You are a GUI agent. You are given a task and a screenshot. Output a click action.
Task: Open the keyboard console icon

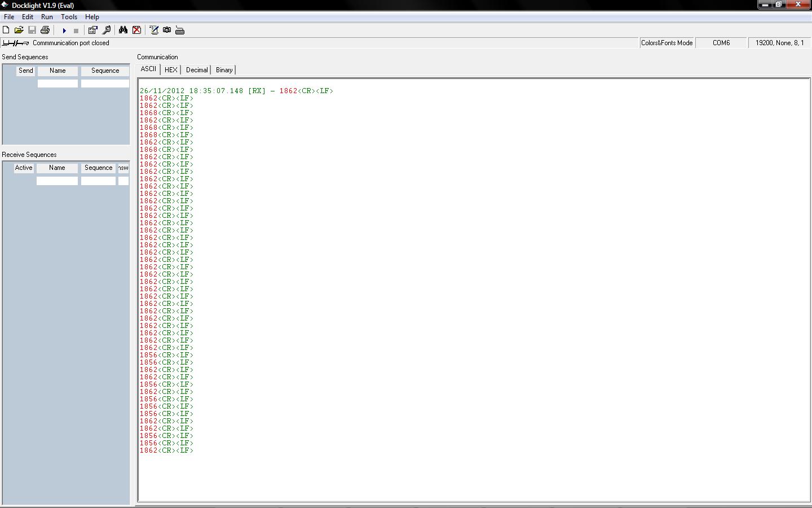pos(180,30)
